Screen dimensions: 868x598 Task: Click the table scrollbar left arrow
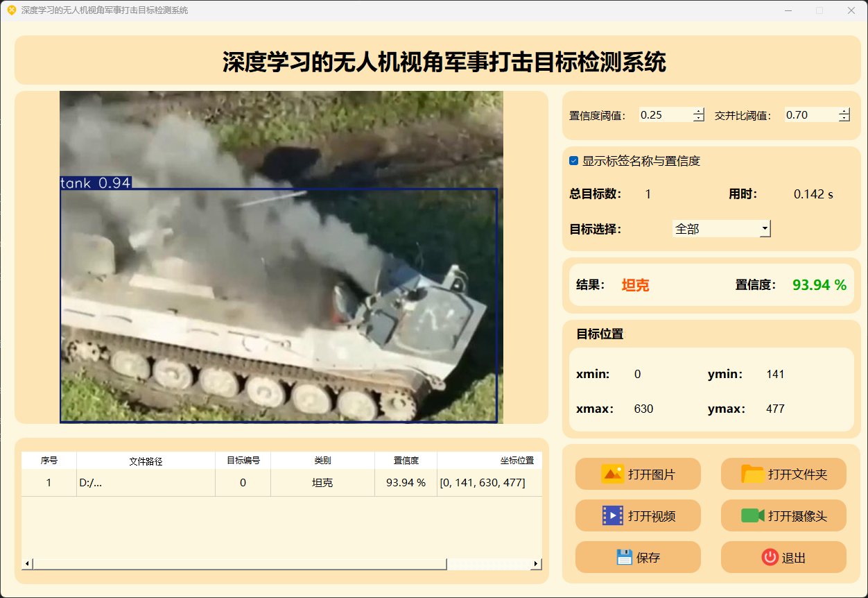point(27,564)
